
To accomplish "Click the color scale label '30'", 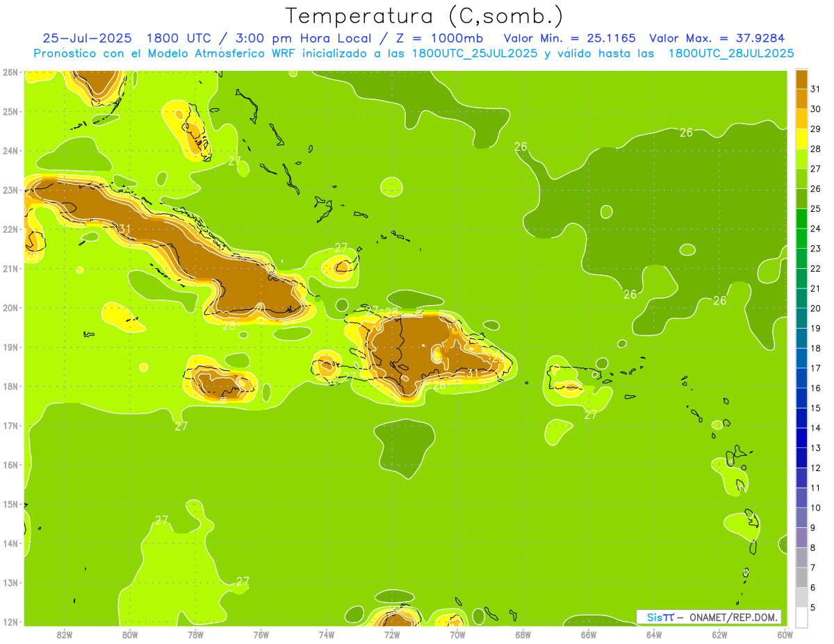I will 815,108.
